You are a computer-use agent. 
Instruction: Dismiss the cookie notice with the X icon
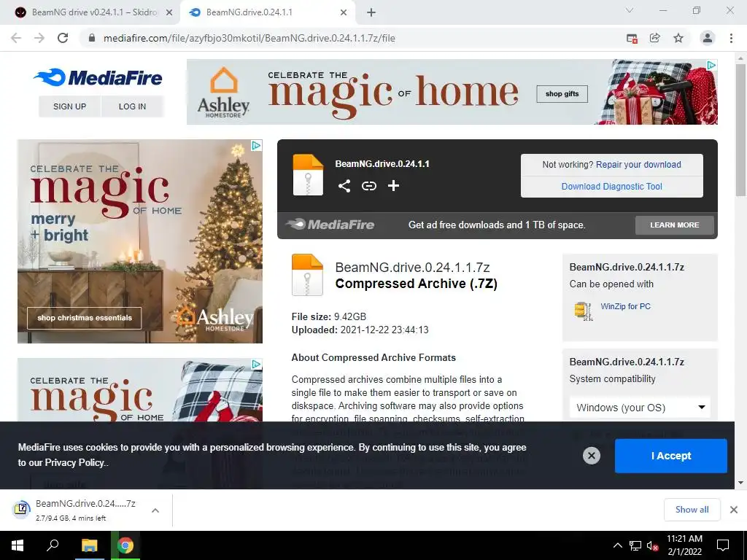coord(591,456)
